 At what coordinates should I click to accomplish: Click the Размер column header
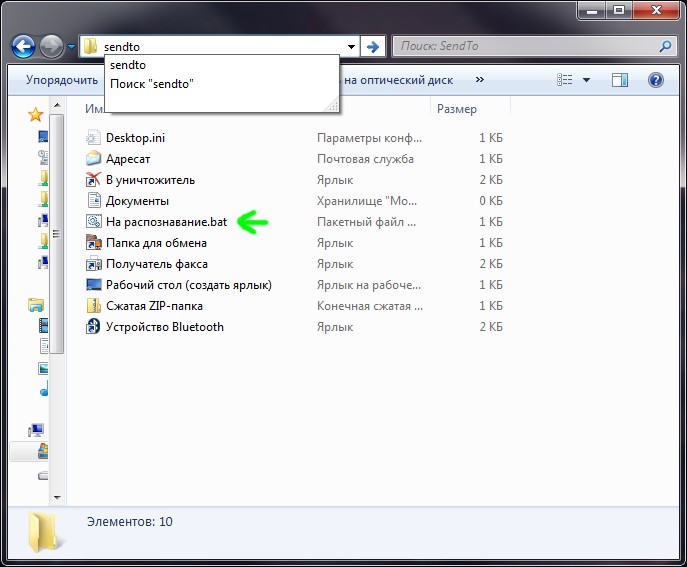(457, 109)
